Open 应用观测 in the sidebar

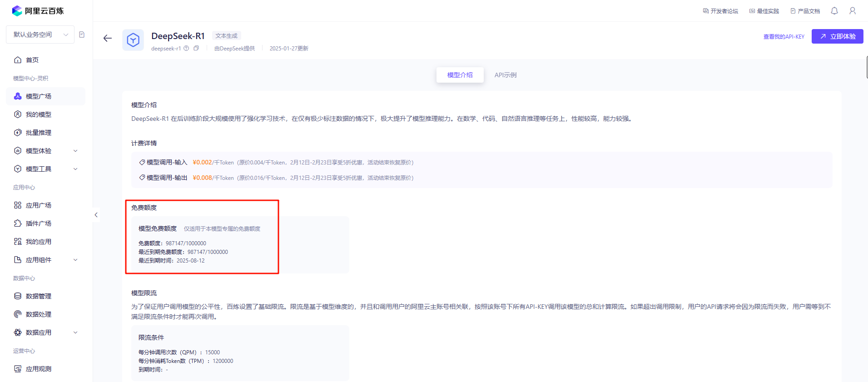coord(45,369)
